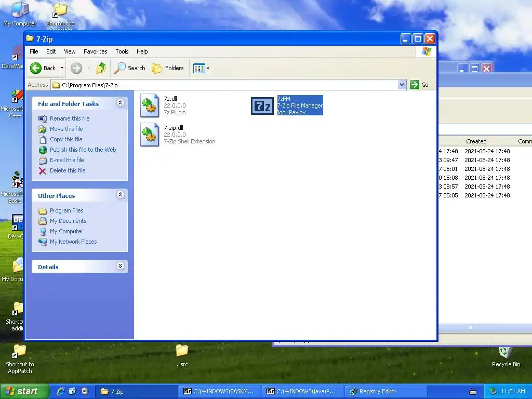532x399 pixels.
Task: Go to Program Files in Other Places
Action: tap(66, 211)
